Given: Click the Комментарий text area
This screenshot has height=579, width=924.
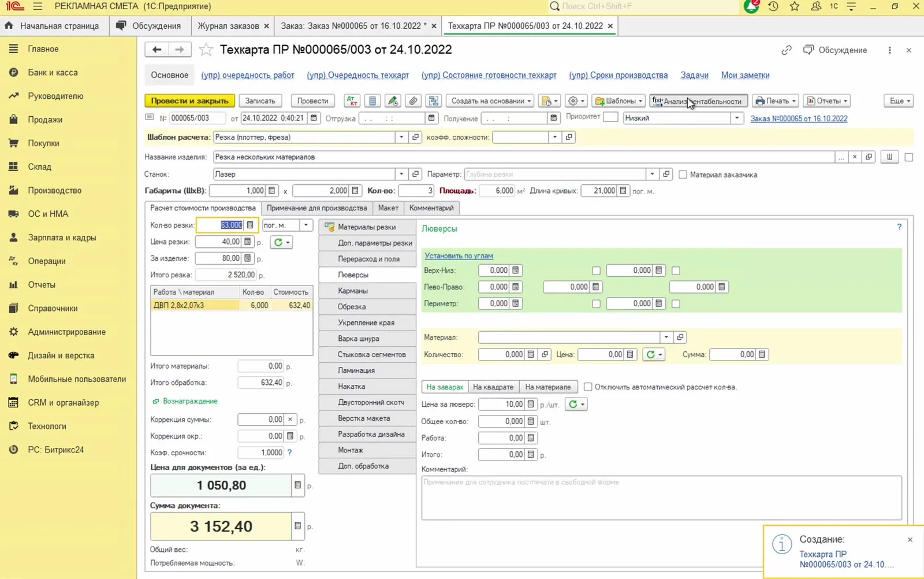Looking at the screenshot, I should [661, 498].
